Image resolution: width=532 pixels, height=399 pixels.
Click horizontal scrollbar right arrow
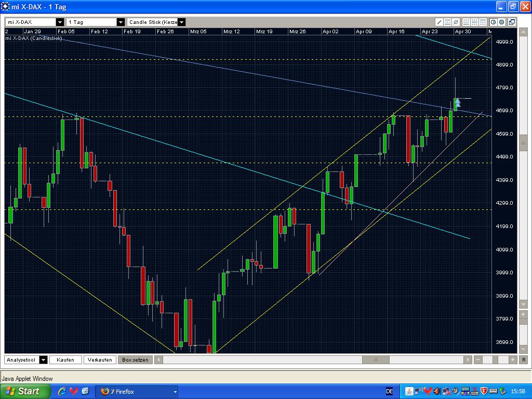(x=468, y=360)
